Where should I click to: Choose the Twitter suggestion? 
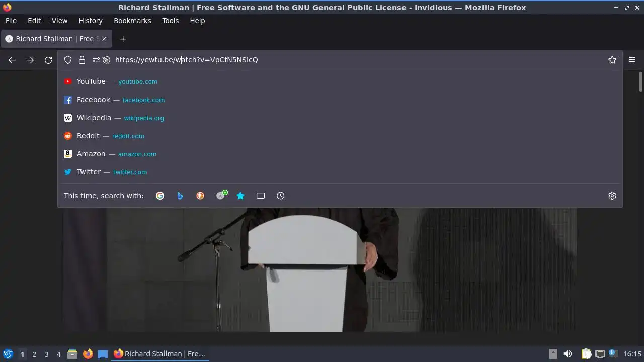point(340,172)
